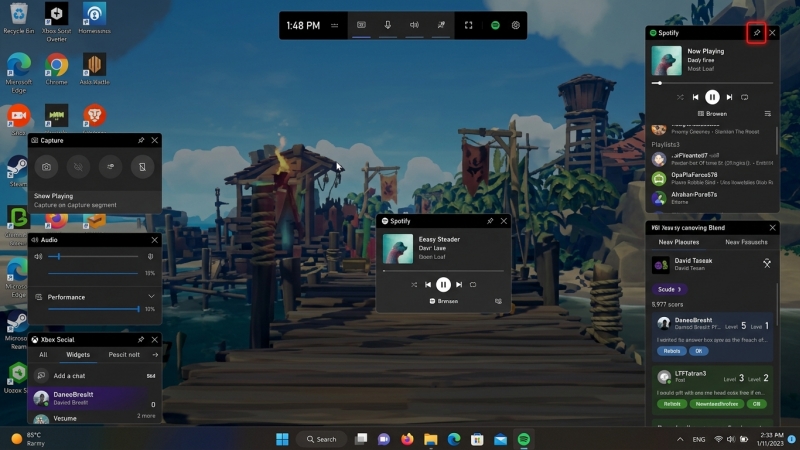Select the Brmsen device in center Spotify widget

(x=443, y=302)
